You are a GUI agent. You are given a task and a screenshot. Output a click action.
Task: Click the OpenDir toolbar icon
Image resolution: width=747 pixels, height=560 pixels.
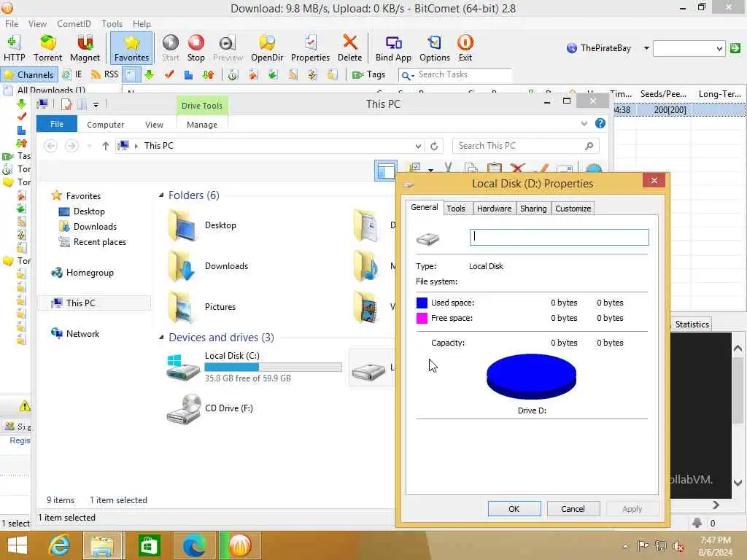click(x=267, y=48)
